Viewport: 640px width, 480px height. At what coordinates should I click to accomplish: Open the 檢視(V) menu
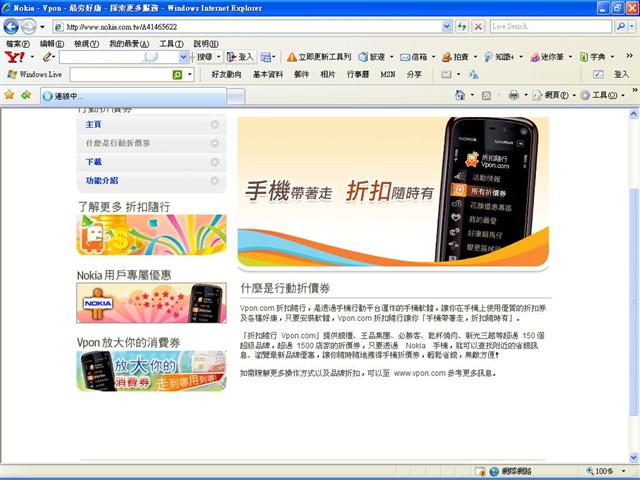click(87, 44)
